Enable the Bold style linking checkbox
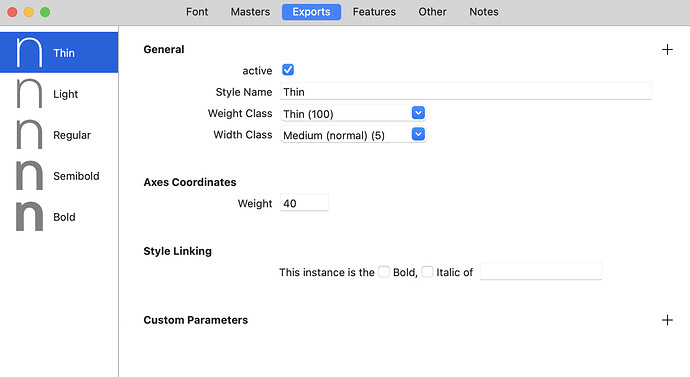690x377 pixels. 384,272
